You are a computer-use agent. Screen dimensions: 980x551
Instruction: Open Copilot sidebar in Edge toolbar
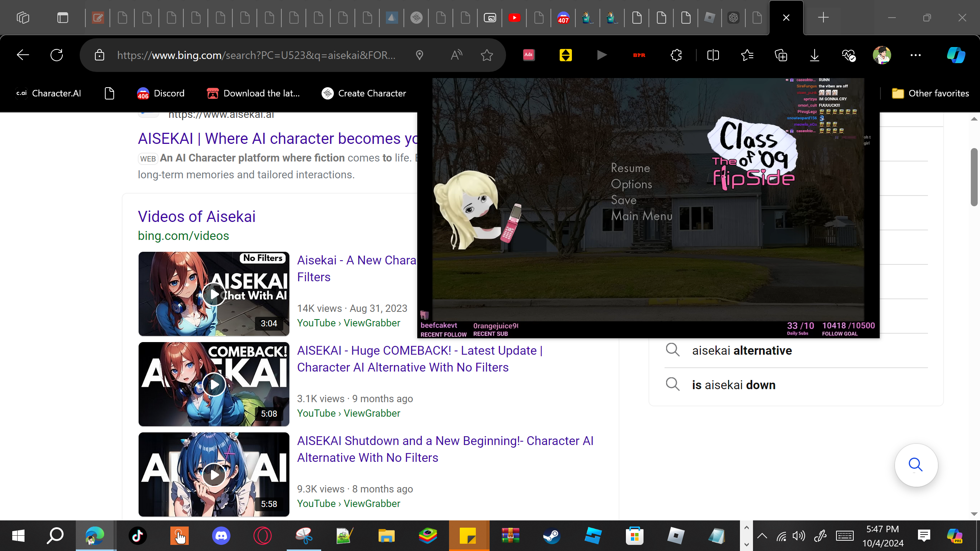pos(956,55)
